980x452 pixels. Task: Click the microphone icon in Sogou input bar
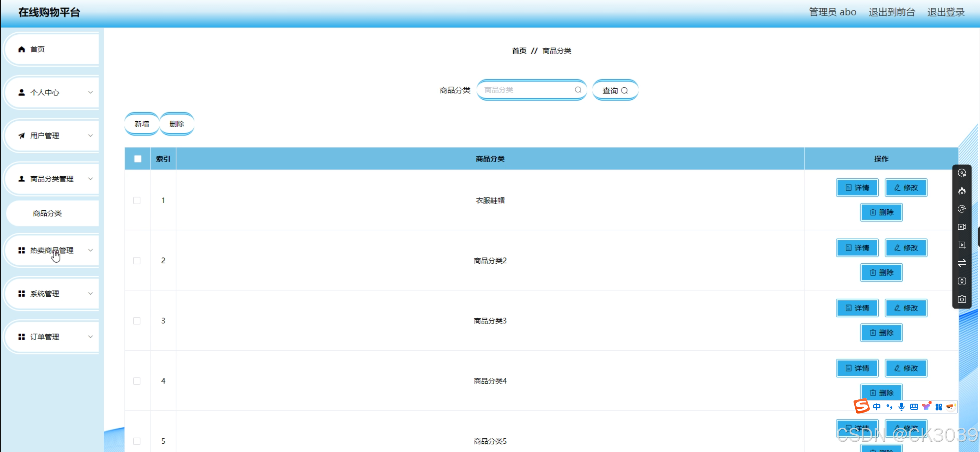click(901, 407)
